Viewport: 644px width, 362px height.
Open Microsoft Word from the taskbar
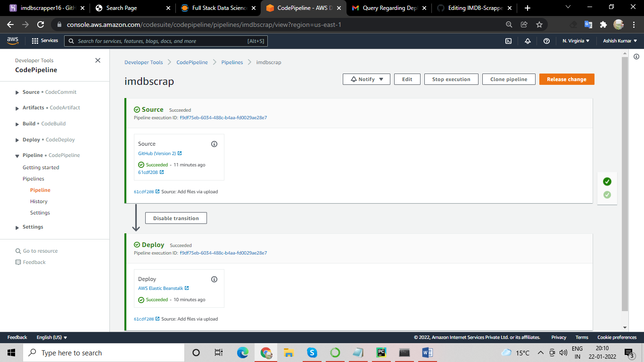click(x=428, y=353)
